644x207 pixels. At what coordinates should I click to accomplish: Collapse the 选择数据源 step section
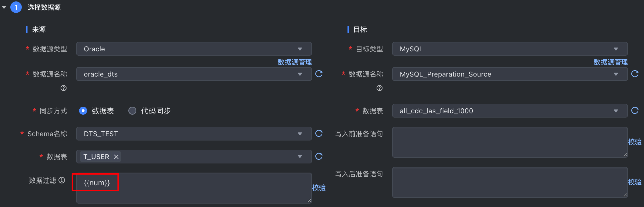tap(4, 7)
